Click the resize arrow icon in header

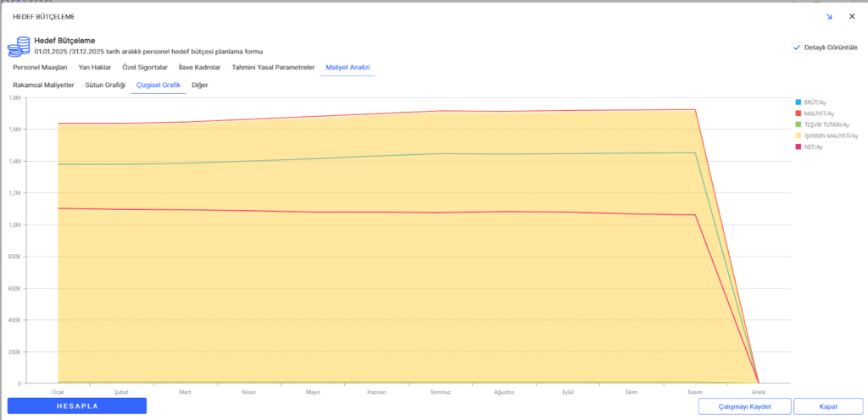828,16
